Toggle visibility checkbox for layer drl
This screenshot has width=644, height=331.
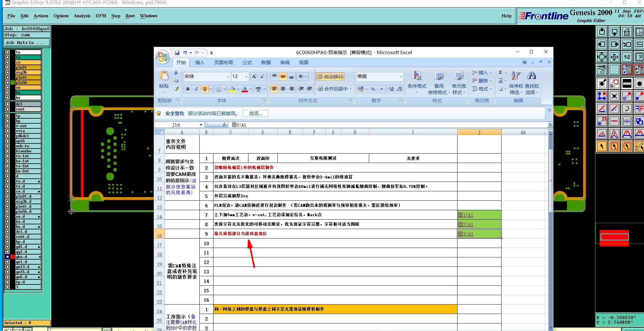8,104
